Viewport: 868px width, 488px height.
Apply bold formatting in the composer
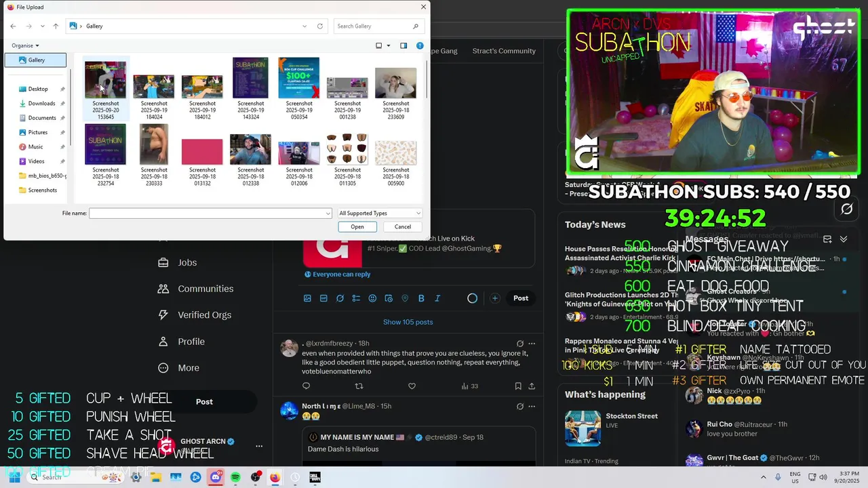pos(421,298)
